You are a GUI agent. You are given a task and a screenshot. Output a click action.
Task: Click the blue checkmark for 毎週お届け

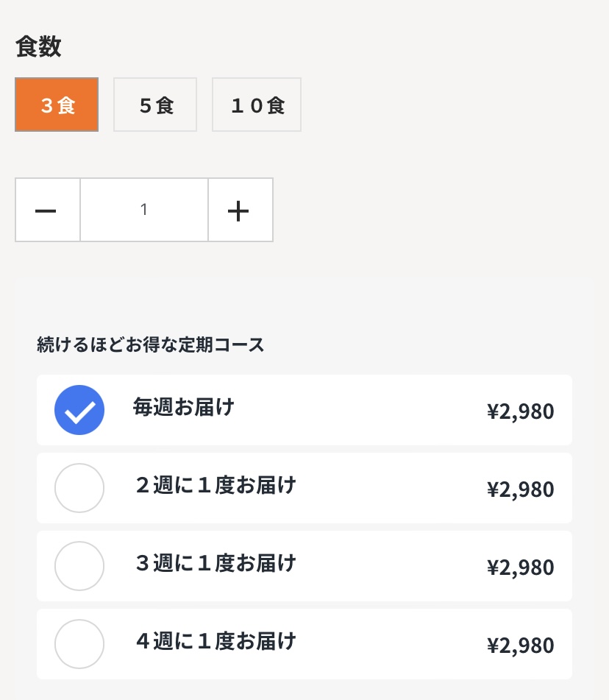point(79,410)
